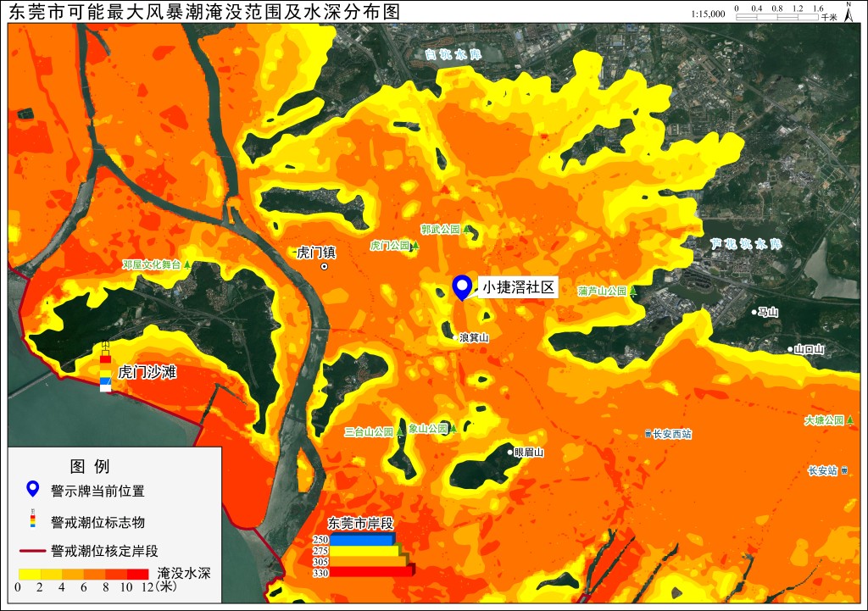Click the tide marker icon in the legend

[x=33, y=519]
